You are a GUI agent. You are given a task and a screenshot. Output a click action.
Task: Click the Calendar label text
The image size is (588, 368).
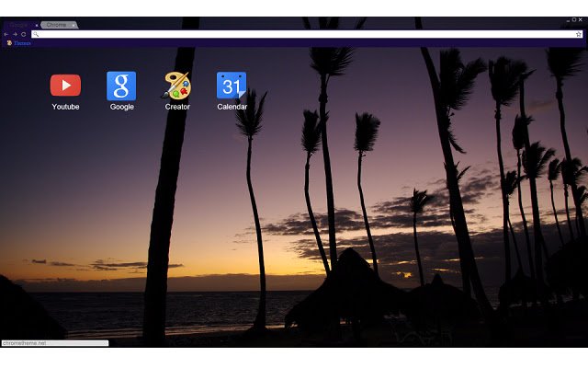click(x=232, y=107)
